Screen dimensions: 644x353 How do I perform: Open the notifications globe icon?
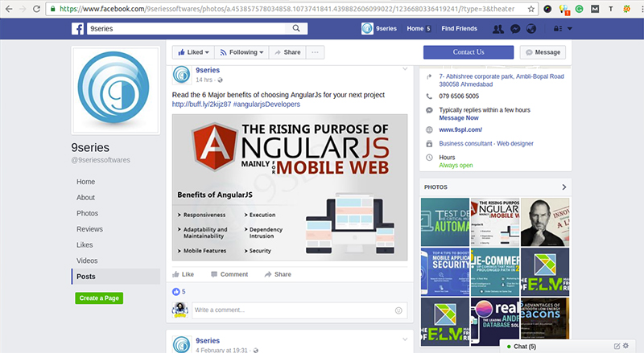tap(531, 29)
